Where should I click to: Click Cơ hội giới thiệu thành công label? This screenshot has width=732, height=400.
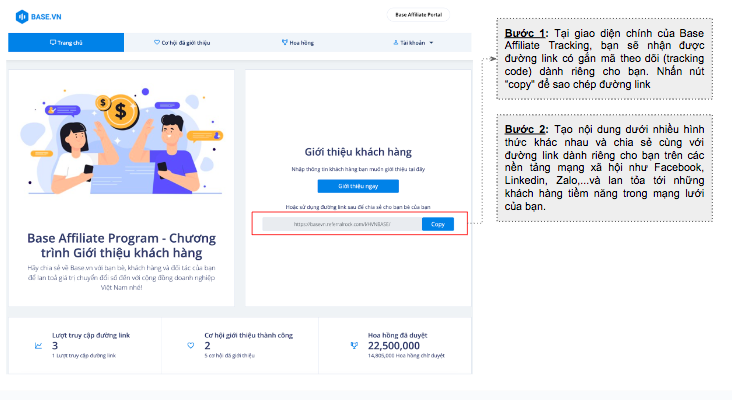[x=248, y=335]
